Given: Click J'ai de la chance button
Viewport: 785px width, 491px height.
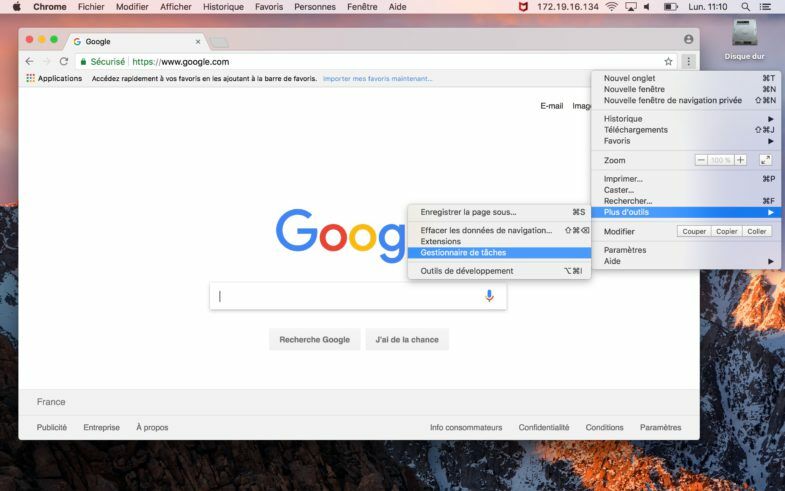Looking at the screenshot, I should pos(407,339).
